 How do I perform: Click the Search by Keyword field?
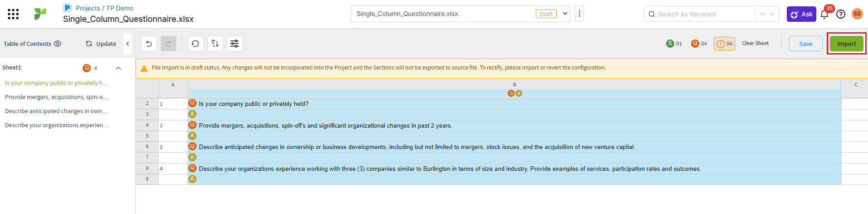[x=703, y=14]
